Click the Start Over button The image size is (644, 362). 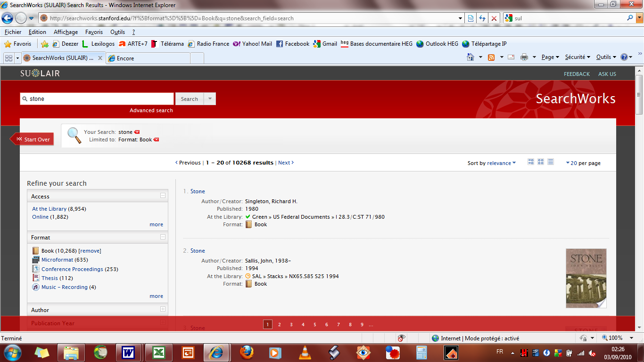click(x=32, y=139)
